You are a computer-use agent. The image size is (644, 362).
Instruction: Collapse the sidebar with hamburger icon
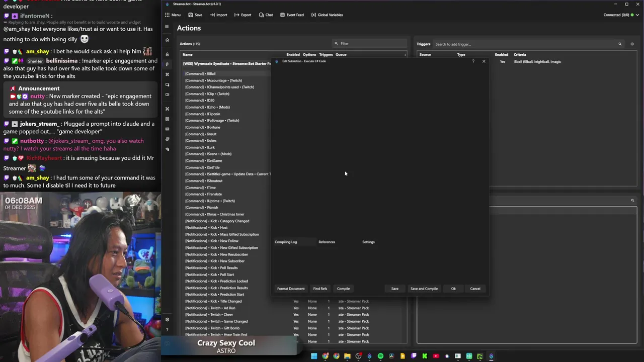click(x=167, y=27)
